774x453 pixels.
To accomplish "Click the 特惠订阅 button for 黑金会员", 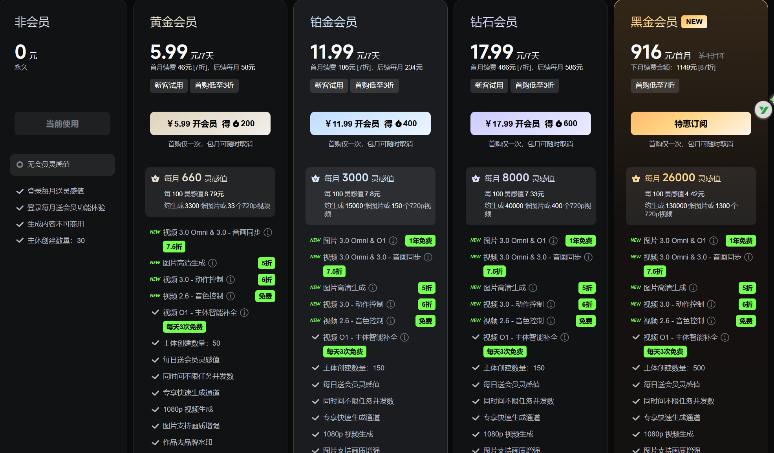I will (x=690, y=124).
